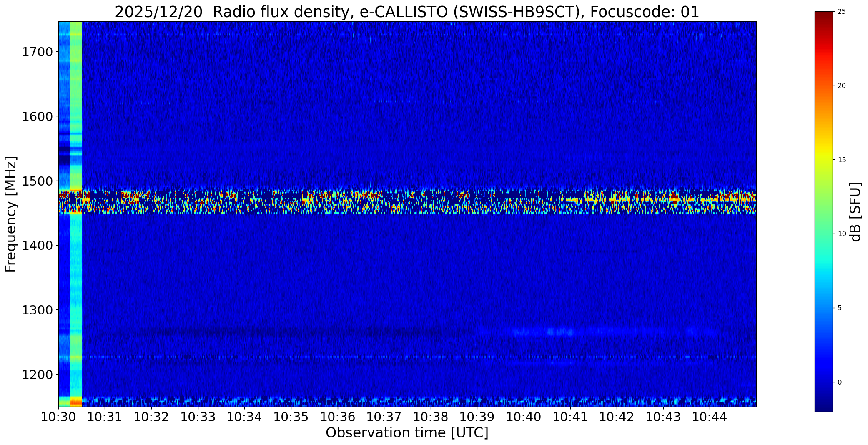Click the 10:39 time tick label
The image size is (868, 445).
[x=477, y=417]
